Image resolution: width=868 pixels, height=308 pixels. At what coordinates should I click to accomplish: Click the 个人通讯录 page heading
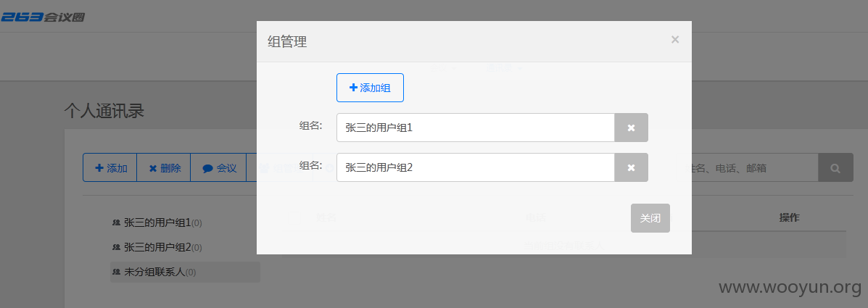[x=104, y=111]
